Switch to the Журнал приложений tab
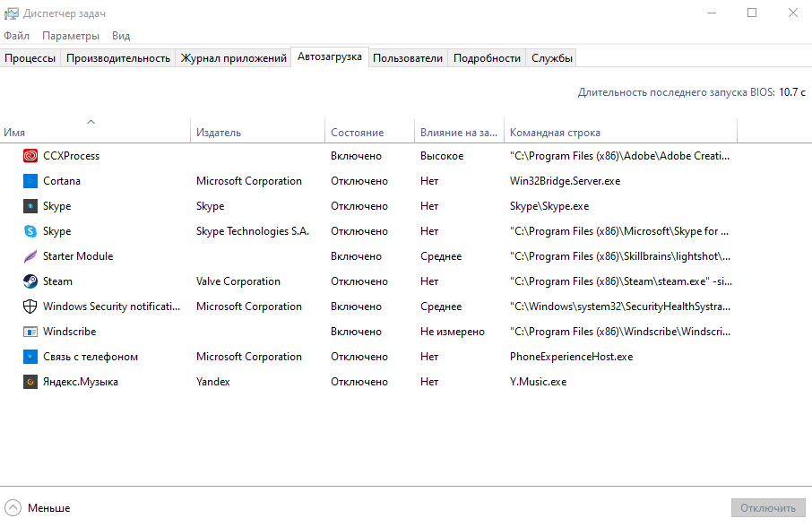This screenshot has height=527, width=812. click(233, 58)
